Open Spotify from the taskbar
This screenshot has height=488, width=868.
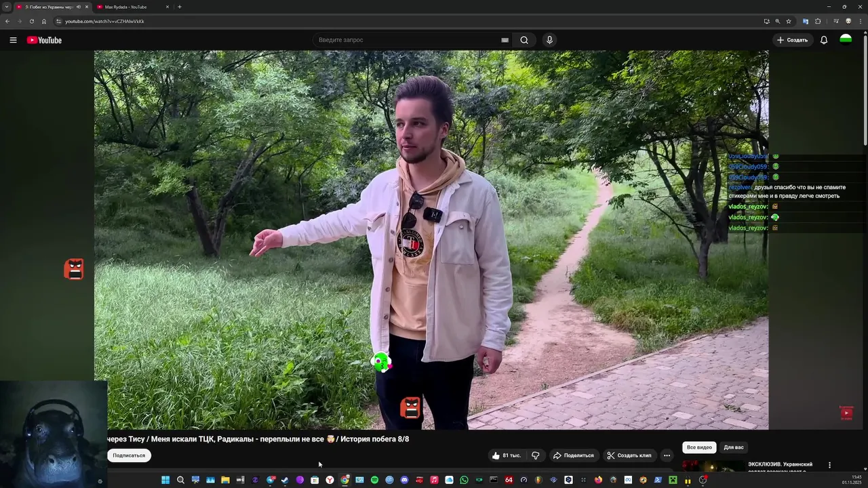[x=374, y=480]
